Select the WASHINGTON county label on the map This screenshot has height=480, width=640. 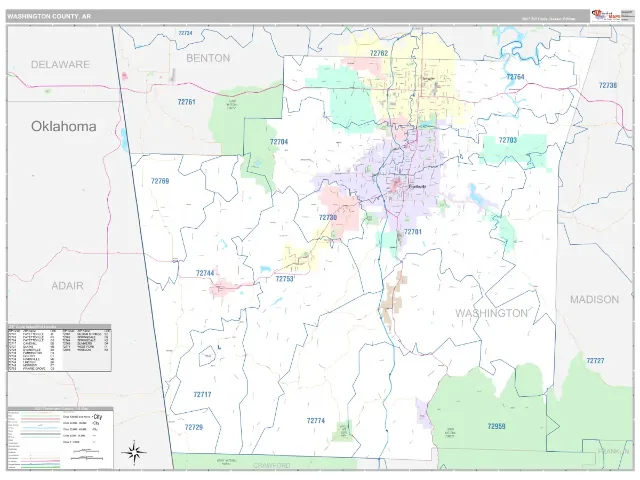[491, 313]
